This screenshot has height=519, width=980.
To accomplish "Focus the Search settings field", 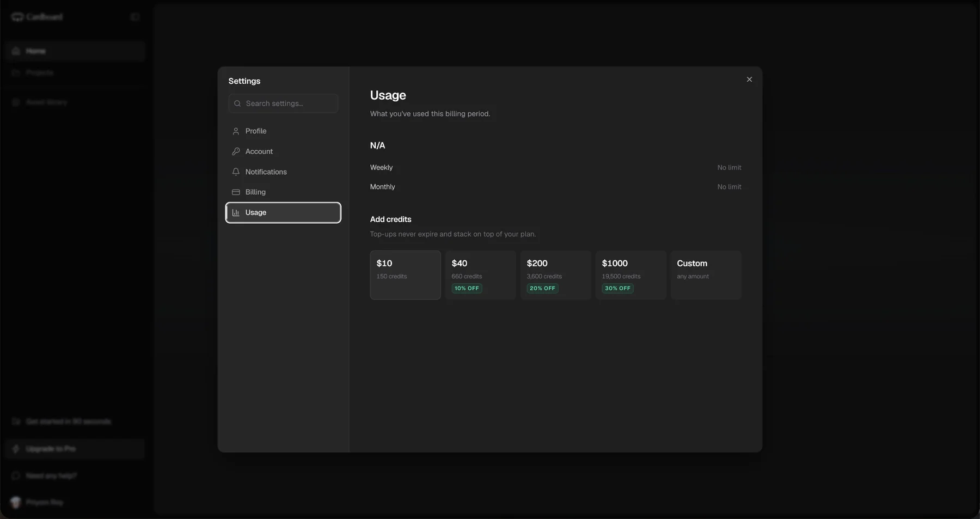I will 283,103.
